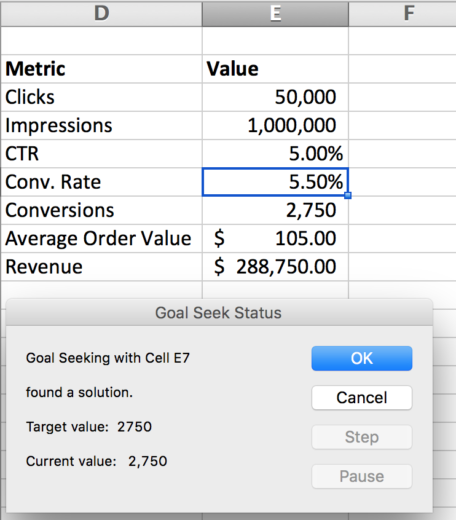Select column F header
The height and width of the screenshot is (520, 456).
pos(402,13)
